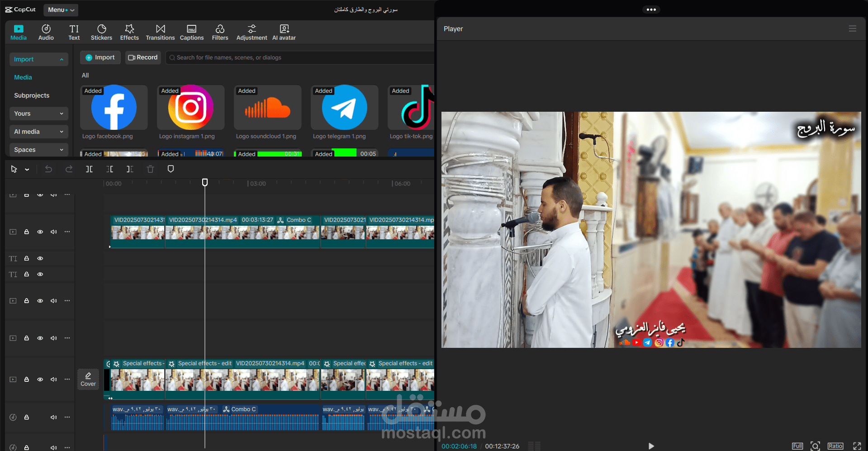This screenshot has width=868, height=451.
Task: Add a marker on the timeline
Action: [x=171, y=169]
